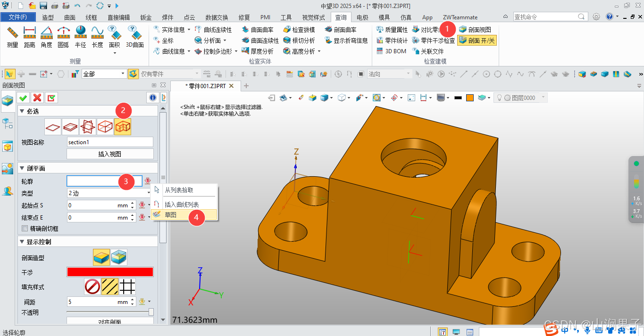Select no-fill hatch style option
This screenshot has height=336, width=644.
92,287
